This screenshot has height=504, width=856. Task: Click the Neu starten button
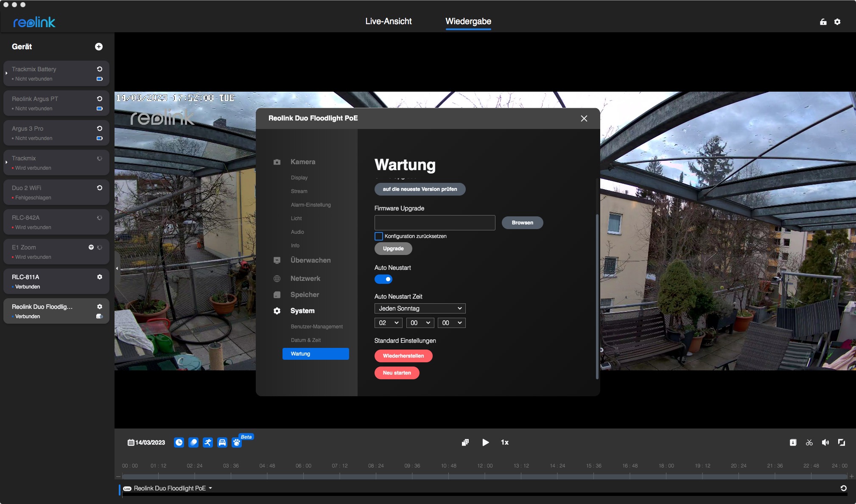(x=397, y=373)
